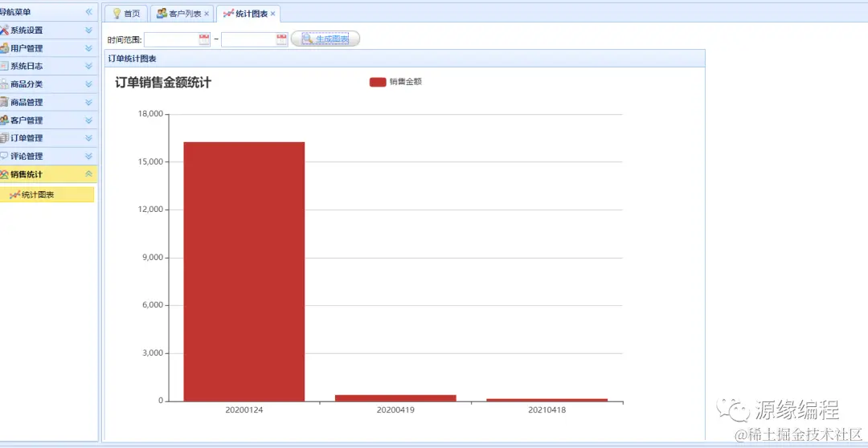Image resolution: width=868 pixels, height=448 pixels.
Task: Click the 20200124 sales bar
Action: [x=244, y=271]
